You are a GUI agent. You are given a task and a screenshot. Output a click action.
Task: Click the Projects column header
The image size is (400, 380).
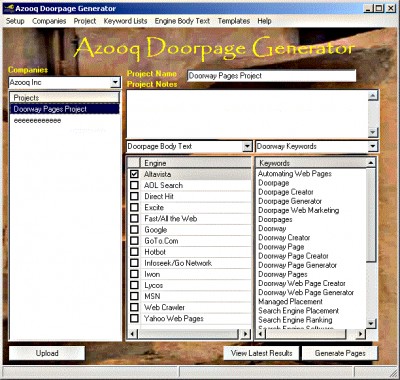point(64,98)
